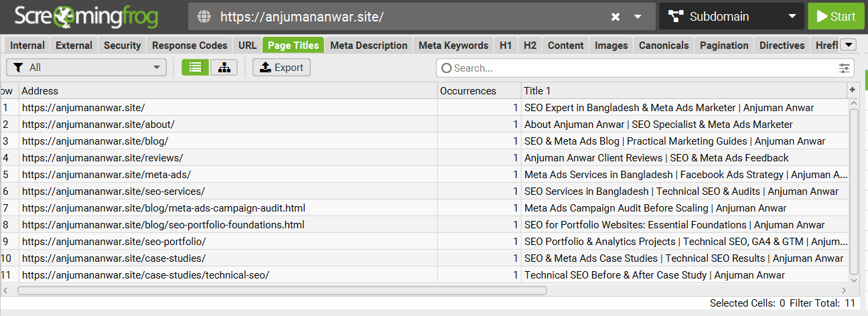Open the Meta Description tab
868x316 pixels.
[x=368, y=46]
